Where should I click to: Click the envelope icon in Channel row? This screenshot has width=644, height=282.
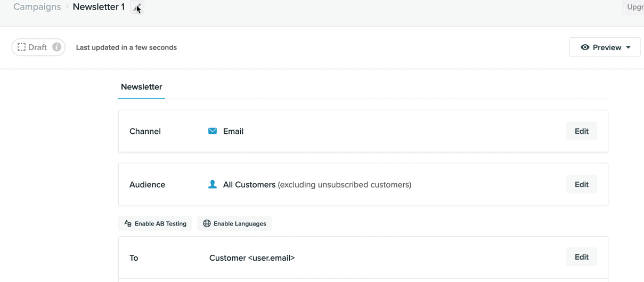tap(213, 131)
